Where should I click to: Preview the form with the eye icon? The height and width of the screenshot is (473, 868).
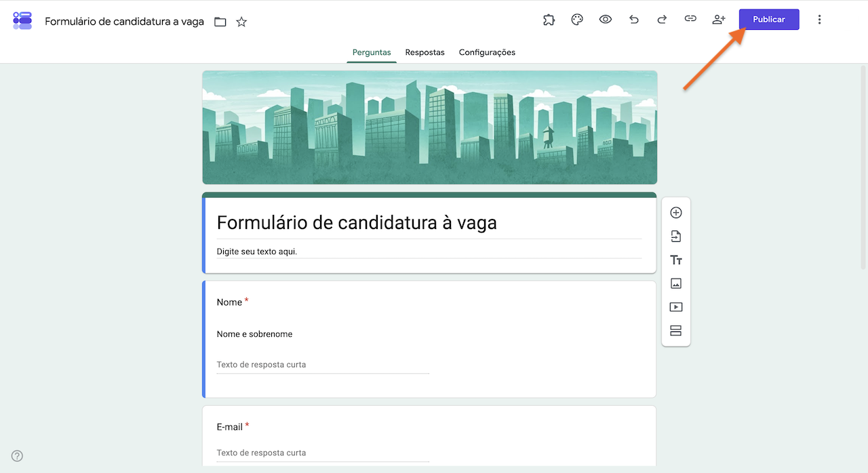[x=606, y=20]
